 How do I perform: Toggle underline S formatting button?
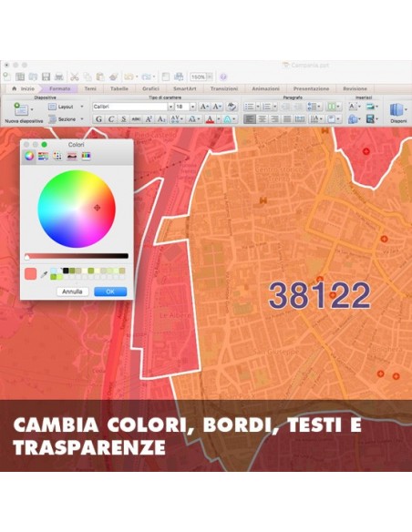point(124,119)
